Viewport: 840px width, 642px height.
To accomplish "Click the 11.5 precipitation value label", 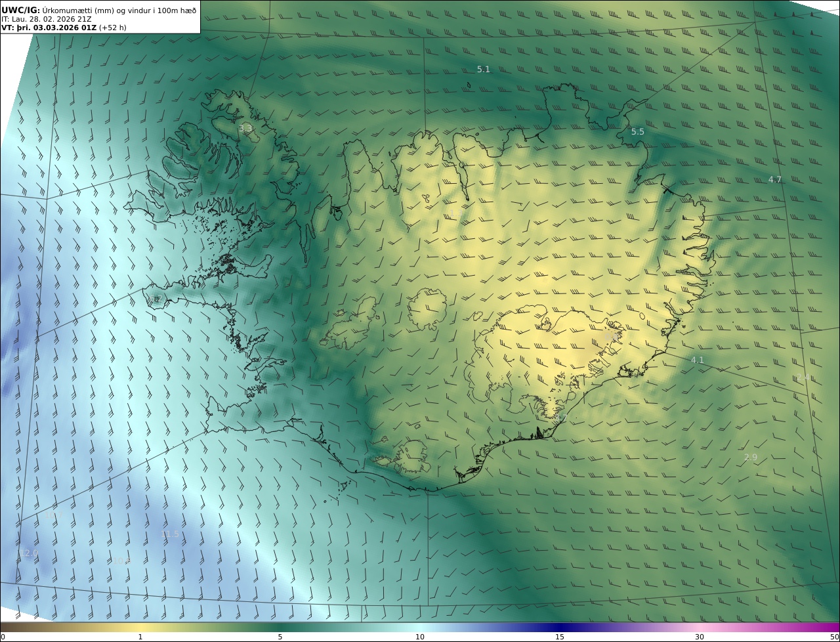I will coord(170,534).
